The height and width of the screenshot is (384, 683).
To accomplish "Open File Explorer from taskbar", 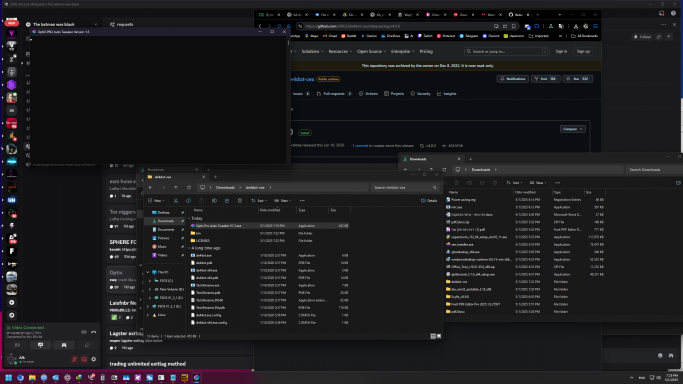I will (32, 377).
